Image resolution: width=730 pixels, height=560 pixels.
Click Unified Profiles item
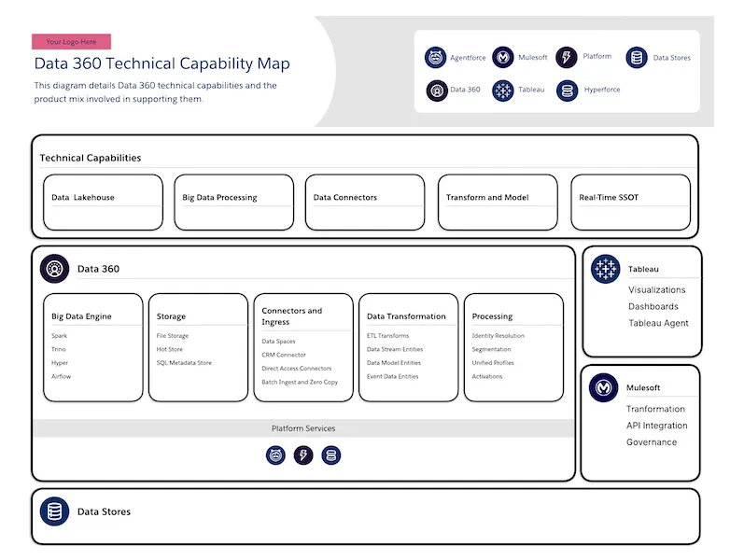tap(493, 363)
